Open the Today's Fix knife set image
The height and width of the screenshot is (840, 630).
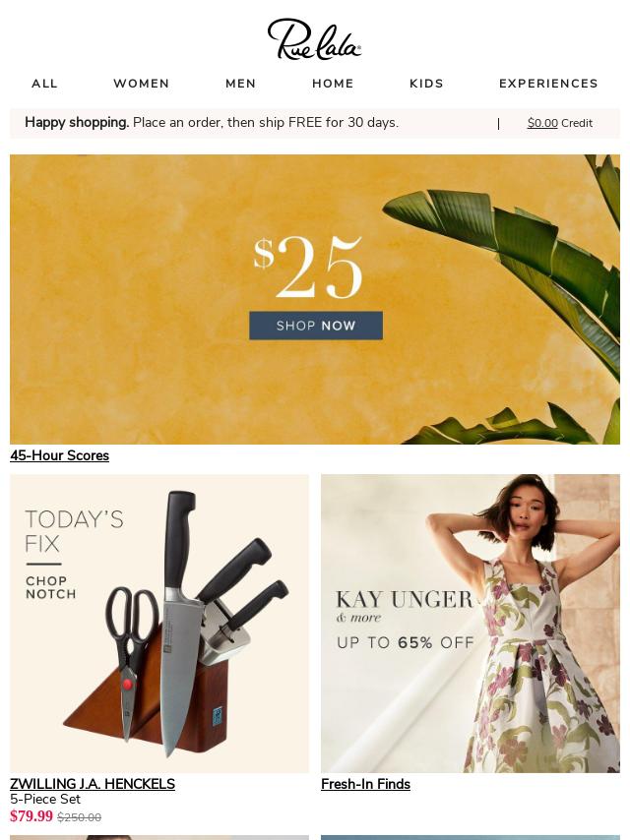coord(159,623)
